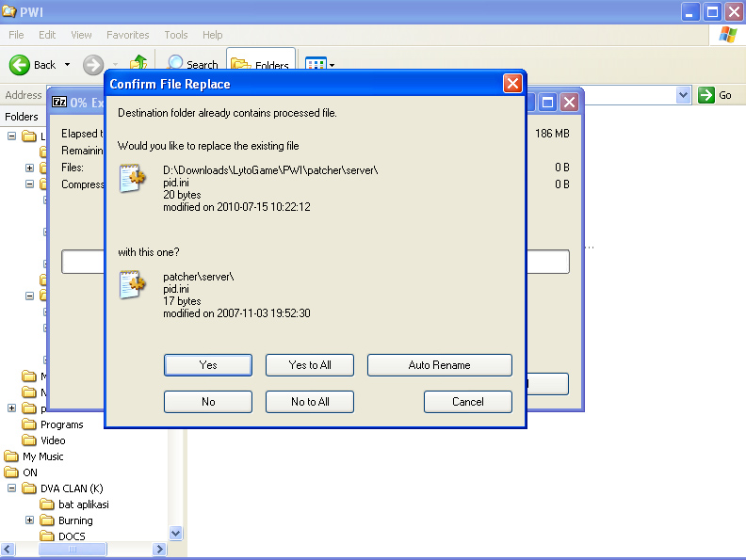Select bat aplikasi folder
The height and width of the screenshot is (560, 746).
pyautogui.click(x=84, y=504)
